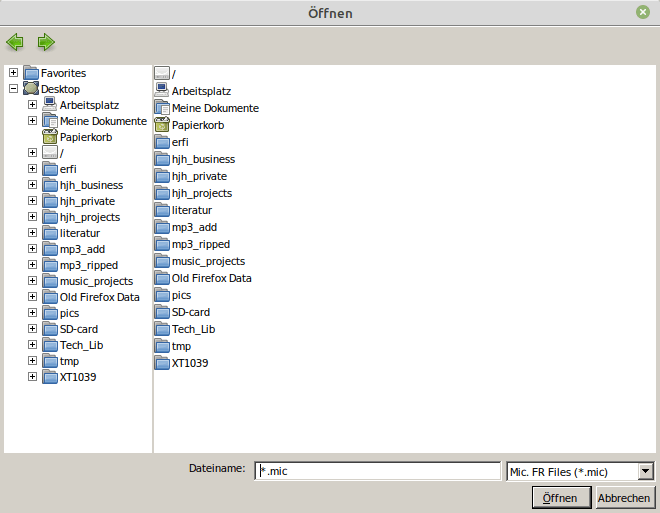Expand the mp3_add tree node
This screenshot has width=660, height=513.
[32, 249]
